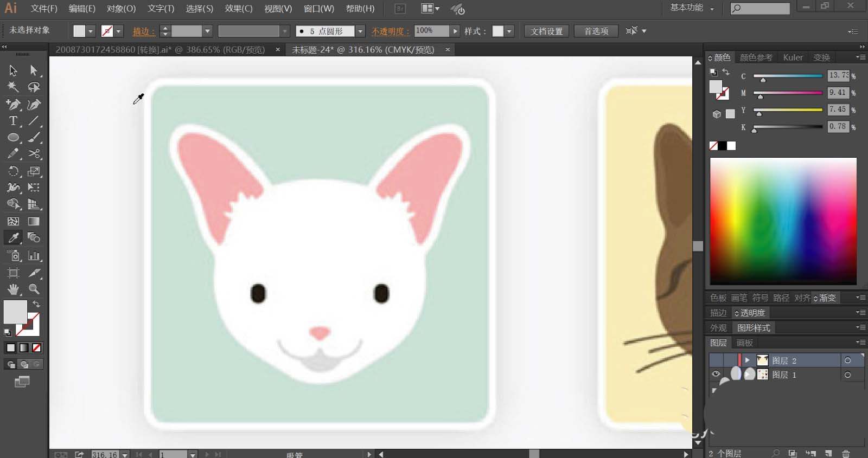Pick the Ellipse tool
The height and width of the screenshot is (458, 868).
click(13, 138)
